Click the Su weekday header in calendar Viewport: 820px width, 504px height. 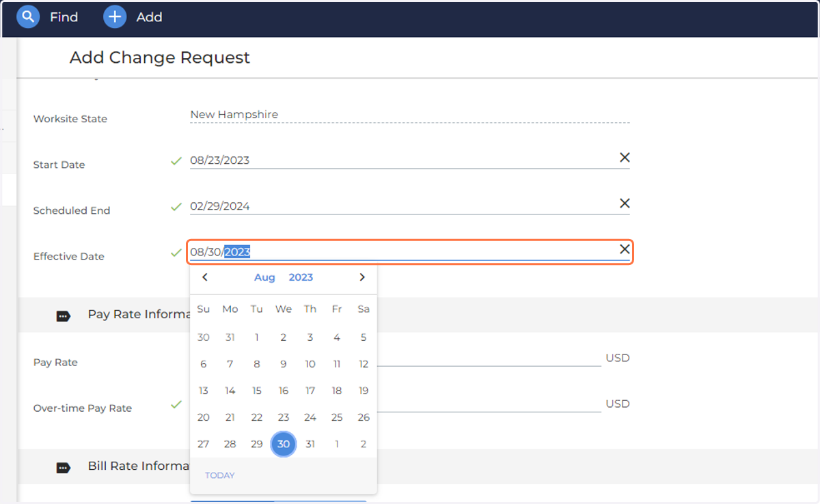[204, 309]
